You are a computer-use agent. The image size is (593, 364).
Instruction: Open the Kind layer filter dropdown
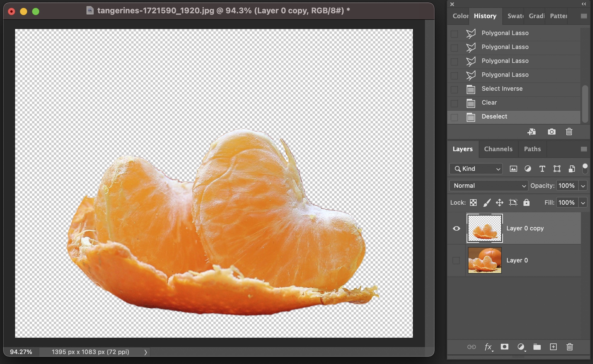pyautogui.click(x=476, y=169)
